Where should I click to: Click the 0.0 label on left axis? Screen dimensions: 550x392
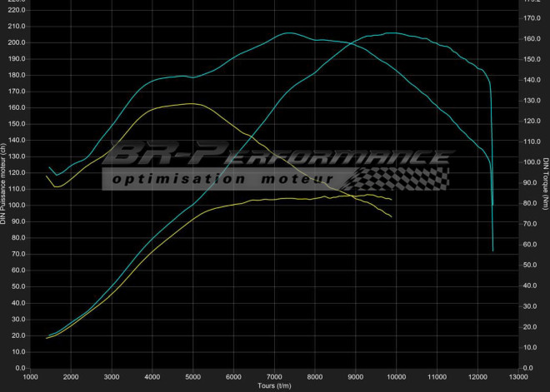tap(19, 367)
